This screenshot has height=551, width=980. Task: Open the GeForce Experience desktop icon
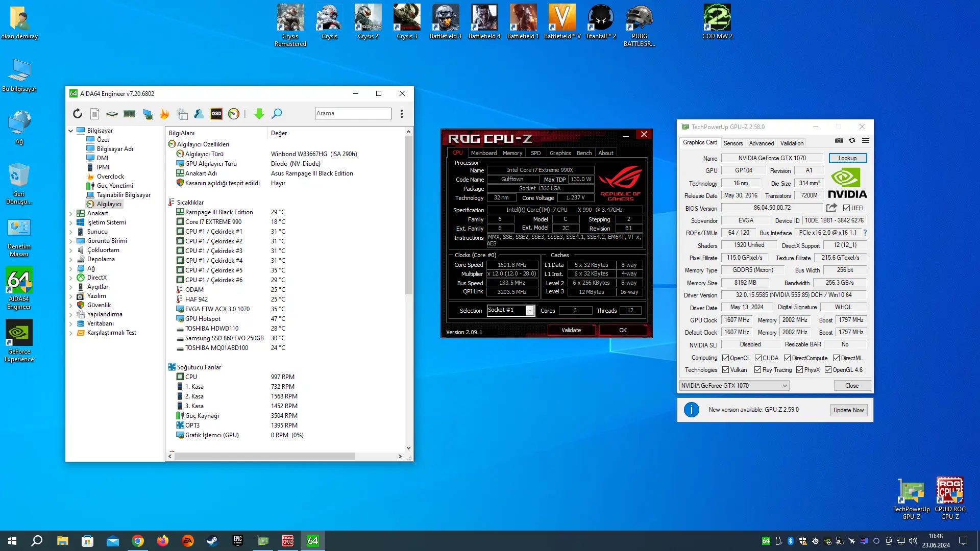(x=19, y=341)
